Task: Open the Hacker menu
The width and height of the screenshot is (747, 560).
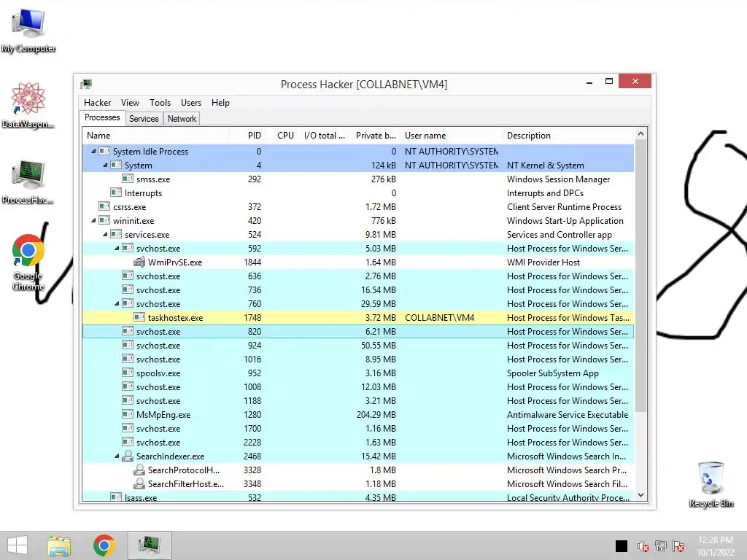Action: [97, 103]
